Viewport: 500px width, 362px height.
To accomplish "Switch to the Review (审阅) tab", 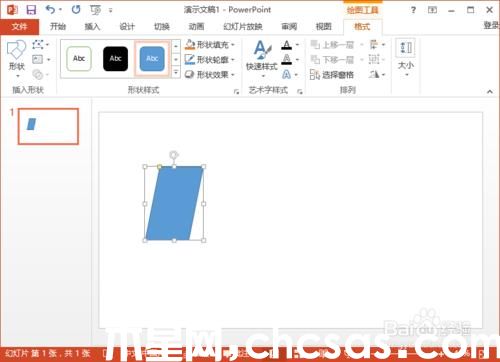I will pyautogui.click(x=289, y=26).
